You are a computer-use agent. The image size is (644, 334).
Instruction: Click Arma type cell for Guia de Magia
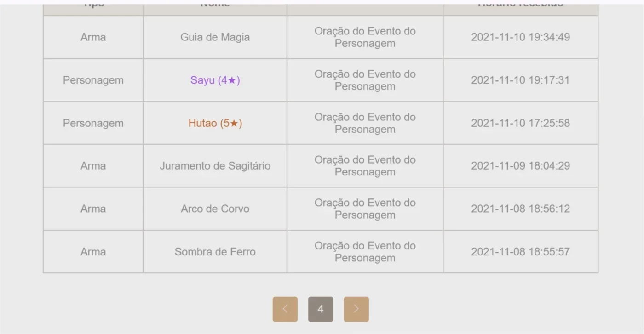point(93,37)
